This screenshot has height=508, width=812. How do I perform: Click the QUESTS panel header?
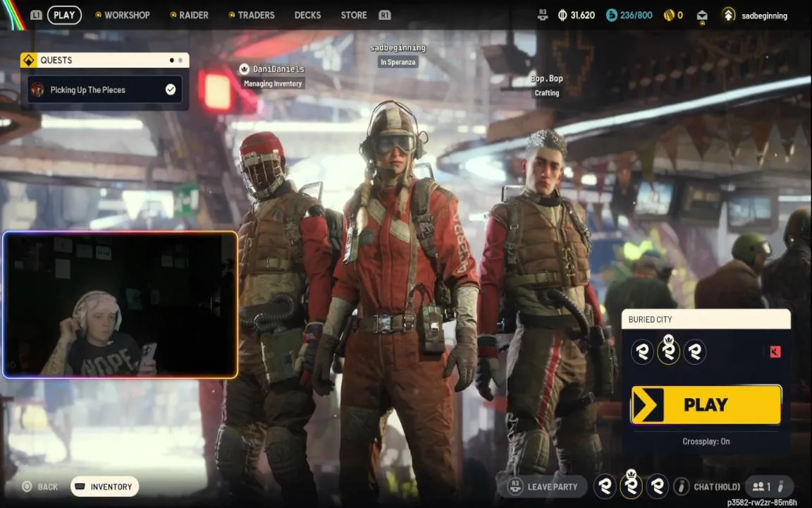[104, 60]
